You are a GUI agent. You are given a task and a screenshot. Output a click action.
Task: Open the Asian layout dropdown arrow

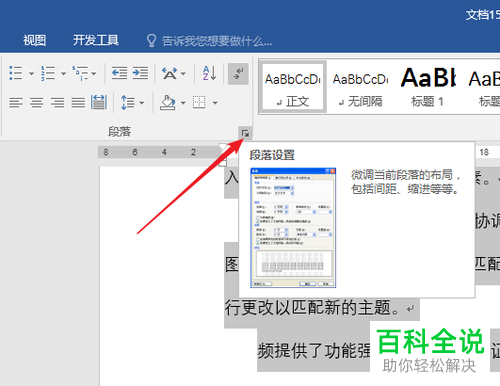point(183,73)
